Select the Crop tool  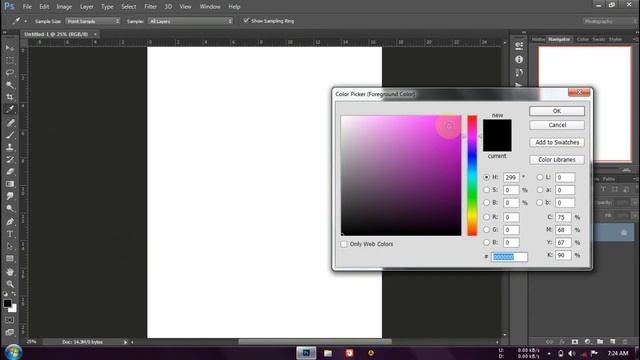(x=10, y=97)
